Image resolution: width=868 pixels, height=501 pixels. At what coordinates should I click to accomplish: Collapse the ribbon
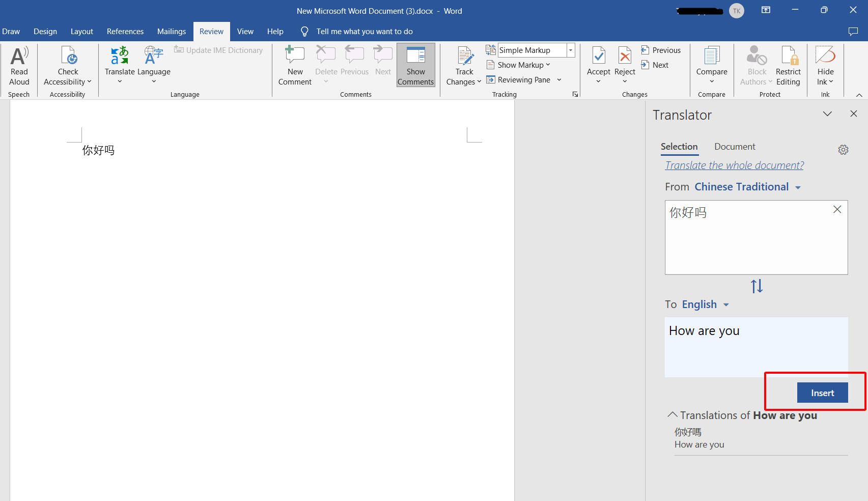[859, 95]
